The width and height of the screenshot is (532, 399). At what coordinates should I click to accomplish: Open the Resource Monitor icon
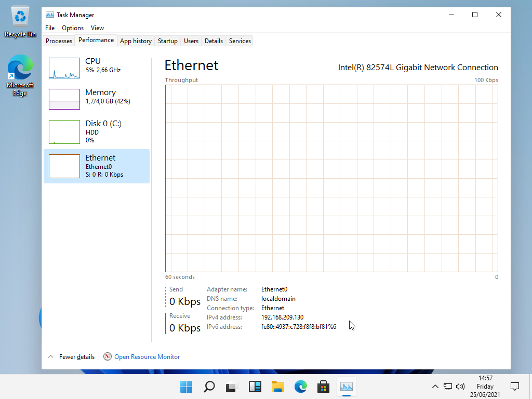pos(108,356)
